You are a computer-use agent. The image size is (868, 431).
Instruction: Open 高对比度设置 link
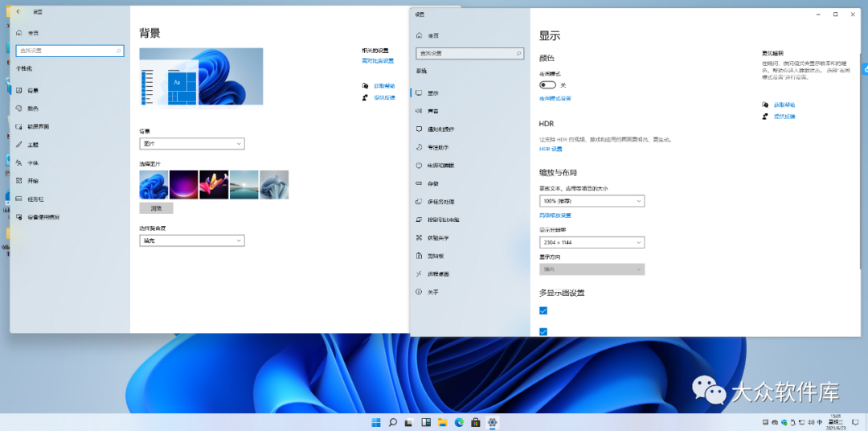point(378,61)
